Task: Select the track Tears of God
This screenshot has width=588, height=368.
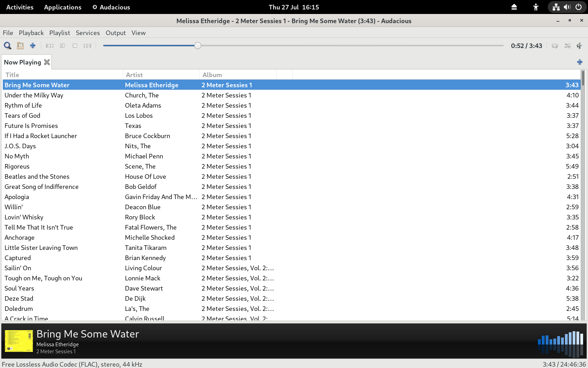Action: pyautogui.click(x=292, y=115)
